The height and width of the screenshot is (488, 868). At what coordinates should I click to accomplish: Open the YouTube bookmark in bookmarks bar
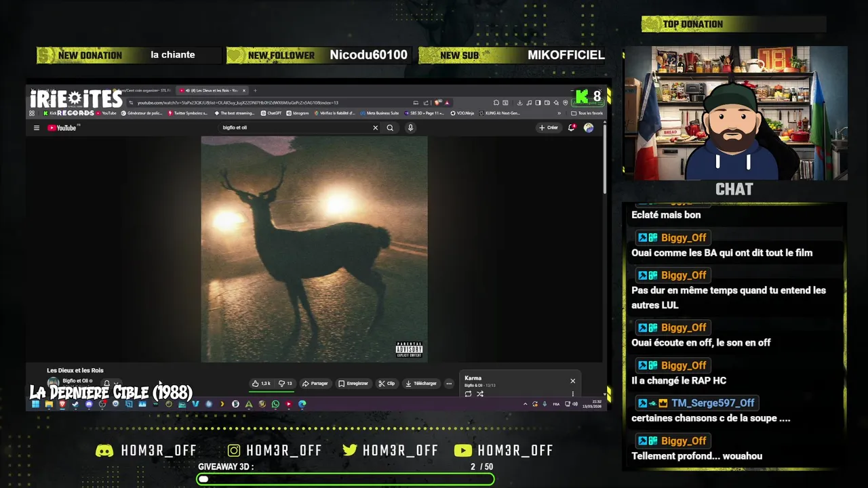click(106, 113)
